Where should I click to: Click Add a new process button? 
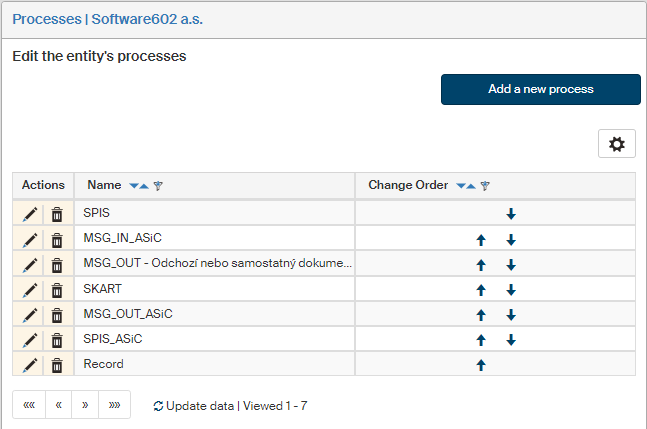[540, 89]
